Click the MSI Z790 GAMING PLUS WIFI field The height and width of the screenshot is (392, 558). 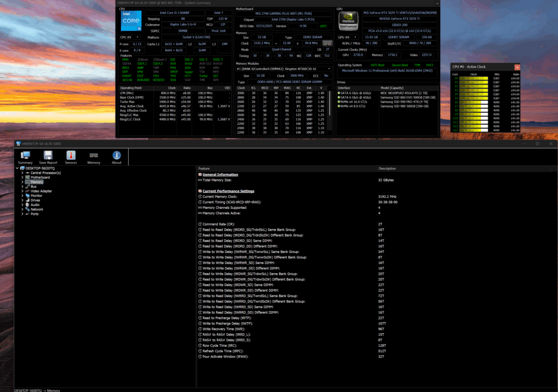click(x=283, y=14)
